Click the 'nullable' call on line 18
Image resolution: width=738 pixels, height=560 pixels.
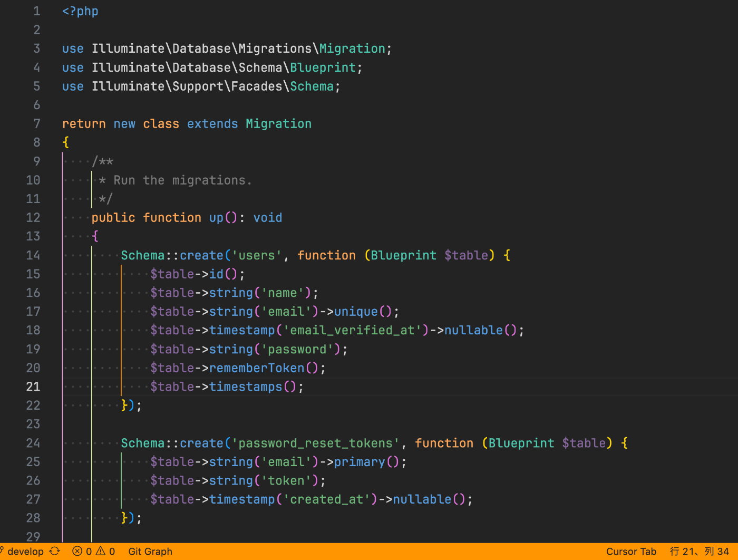click(x=473, y=330)
